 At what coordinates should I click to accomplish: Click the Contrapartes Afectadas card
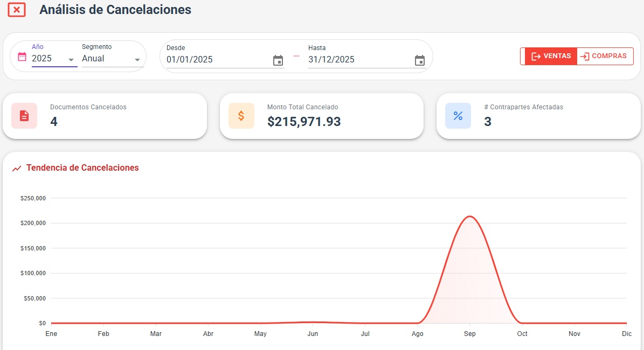[538, 116]
